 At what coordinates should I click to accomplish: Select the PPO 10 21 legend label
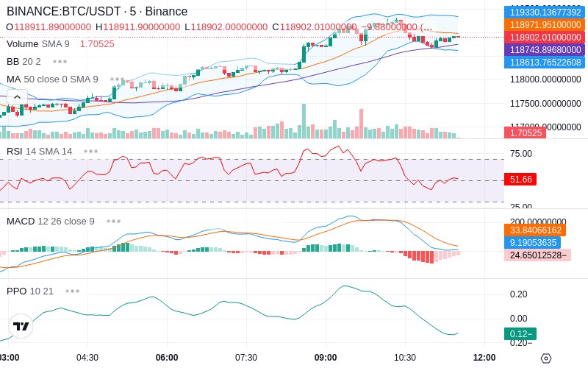[30, 291]
